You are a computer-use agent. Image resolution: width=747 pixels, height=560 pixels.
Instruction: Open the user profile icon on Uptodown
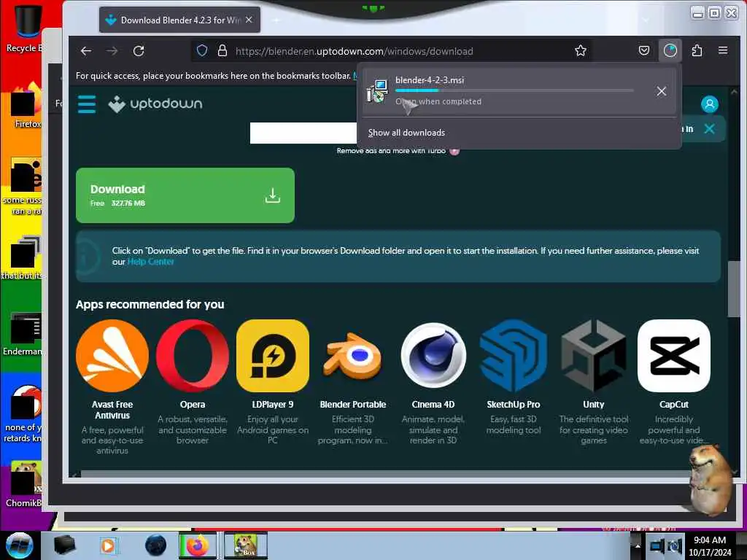709,104
